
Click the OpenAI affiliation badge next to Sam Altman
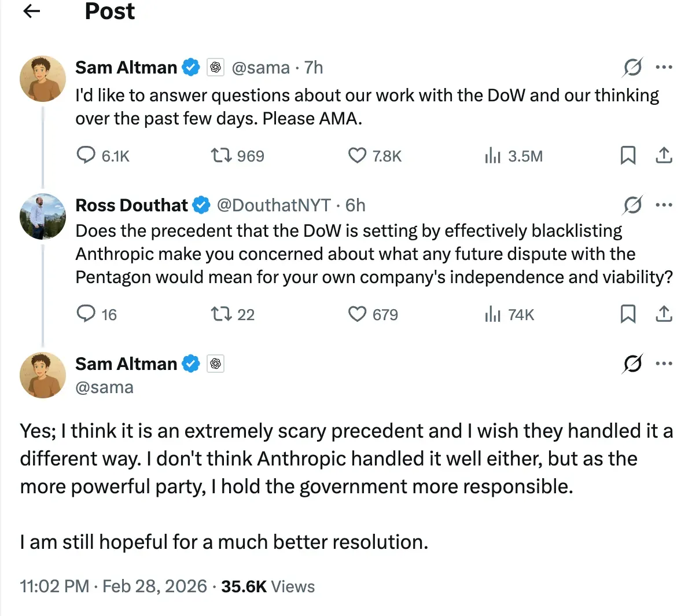click(x=215, y=67)
